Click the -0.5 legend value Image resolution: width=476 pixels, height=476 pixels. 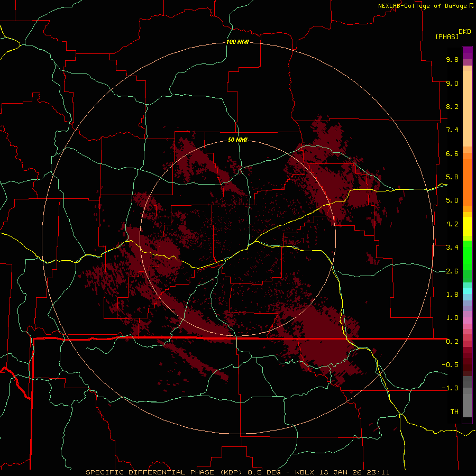click(450, 365)
